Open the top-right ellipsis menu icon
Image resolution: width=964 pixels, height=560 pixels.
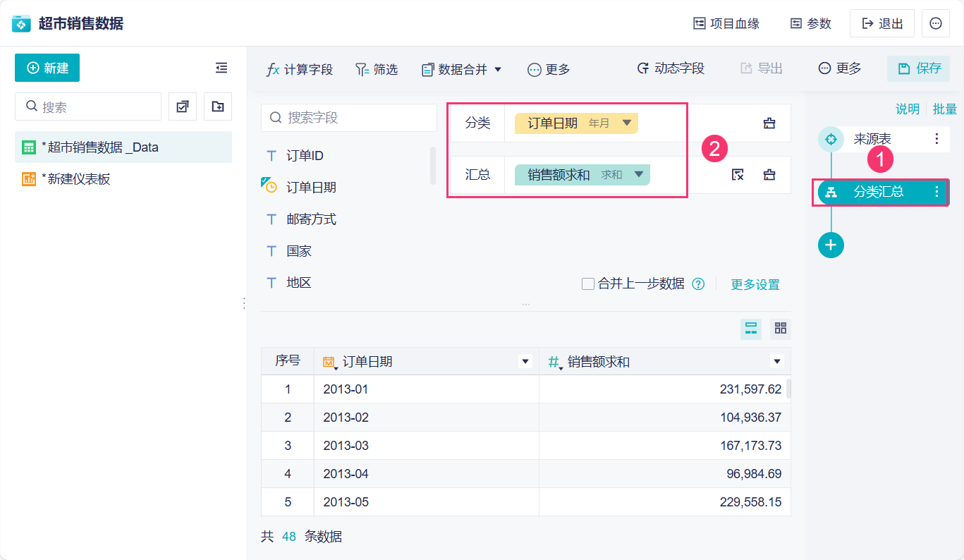[936, 23]
